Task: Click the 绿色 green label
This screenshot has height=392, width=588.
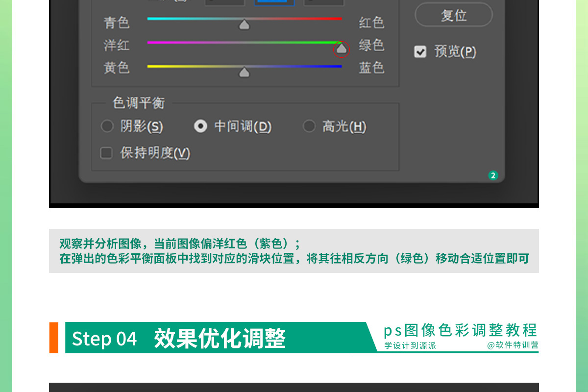Action: [371, 45]
